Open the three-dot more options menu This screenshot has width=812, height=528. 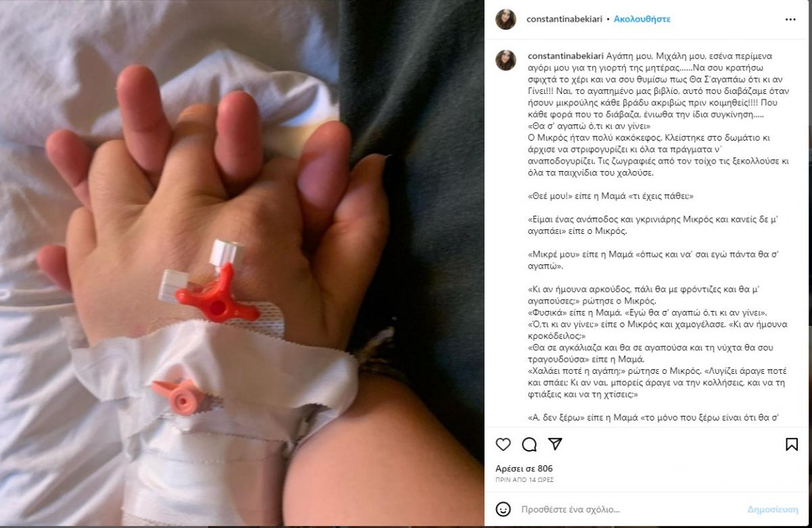(790, 20)
